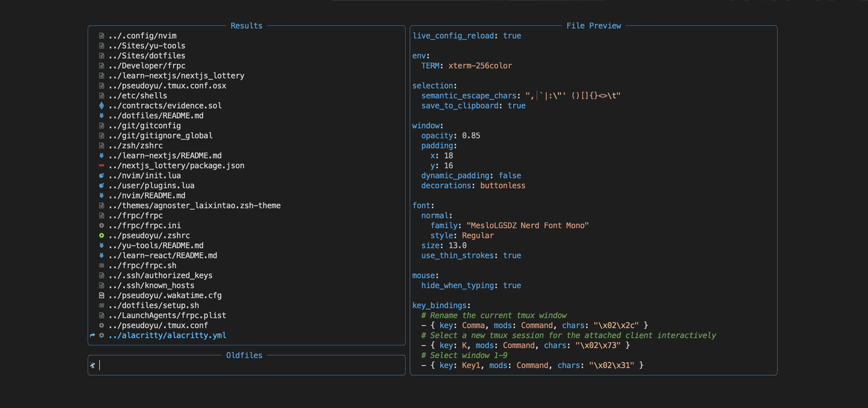Screen dimensions: 868x408
Task: Click the Lua icon beside ../nvim/init.lua
Action: tap(102, 175)
